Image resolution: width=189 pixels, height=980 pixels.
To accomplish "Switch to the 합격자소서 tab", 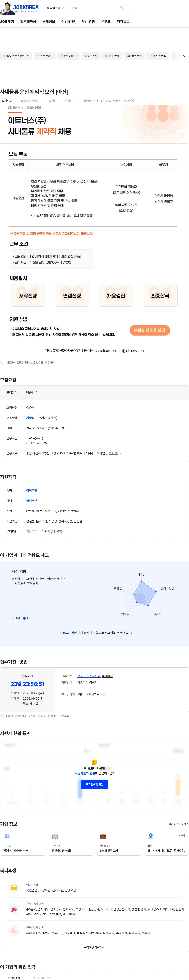I will [x=14, y=978].
